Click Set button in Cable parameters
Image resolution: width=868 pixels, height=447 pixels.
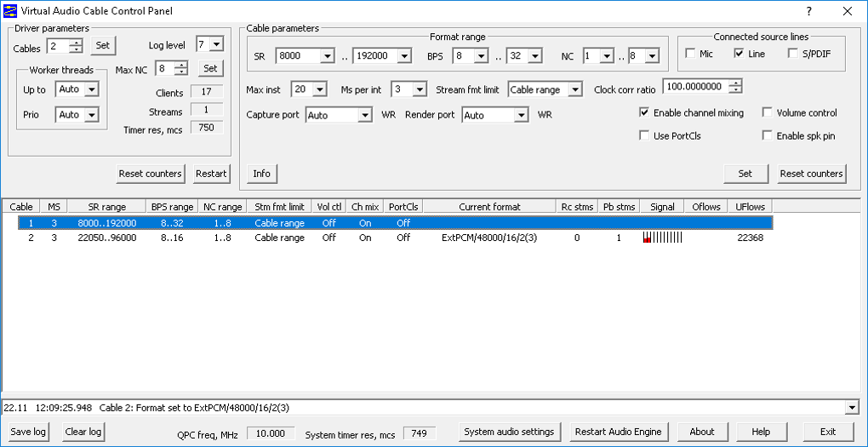point(745,174)
